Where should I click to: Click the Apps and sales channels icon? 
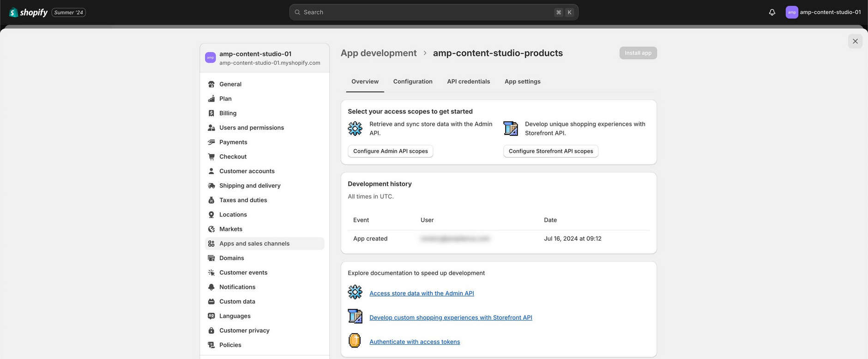(x=211, y=243)
